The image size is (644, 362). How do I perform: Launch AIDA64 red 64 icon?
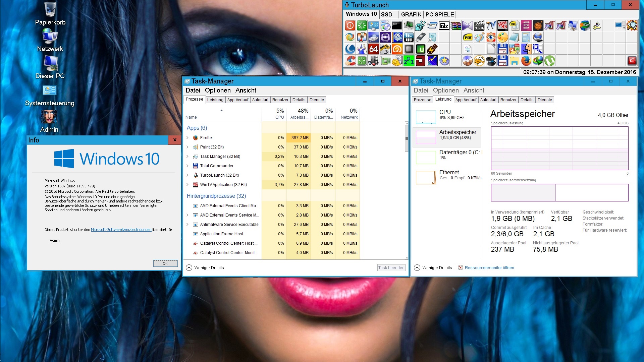(x=373, y=49)
